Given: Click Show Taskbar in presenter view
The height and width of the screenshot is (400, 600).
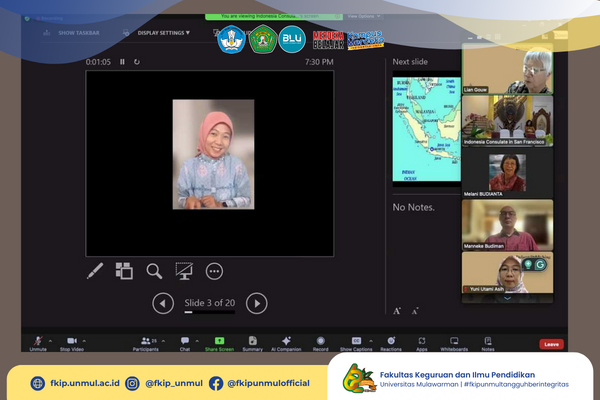Looking at the screenshot, I should pyautogui.click(x=80, y=32).
